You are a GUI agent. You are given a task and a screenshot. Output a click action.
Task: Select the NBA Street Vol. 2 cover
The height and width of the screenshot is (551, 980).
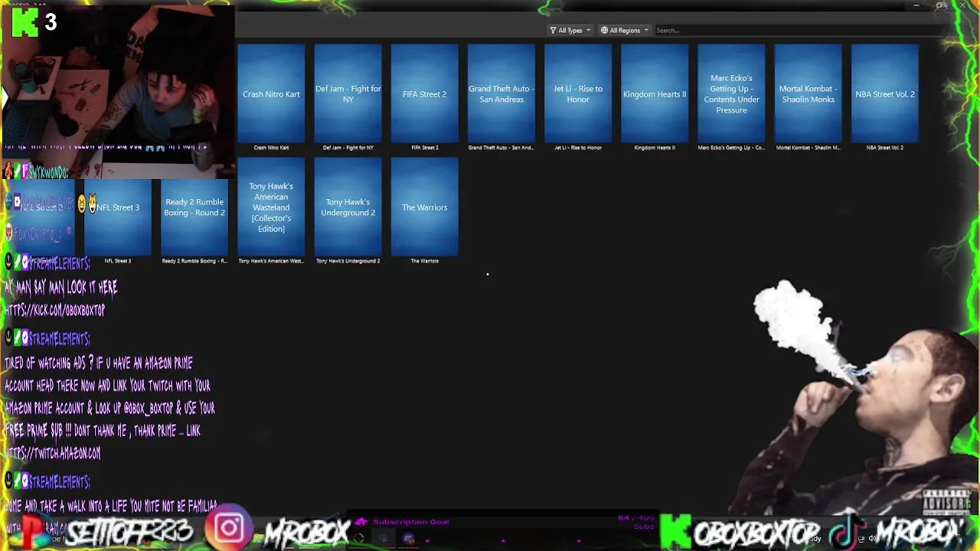(x=885, y=93)
